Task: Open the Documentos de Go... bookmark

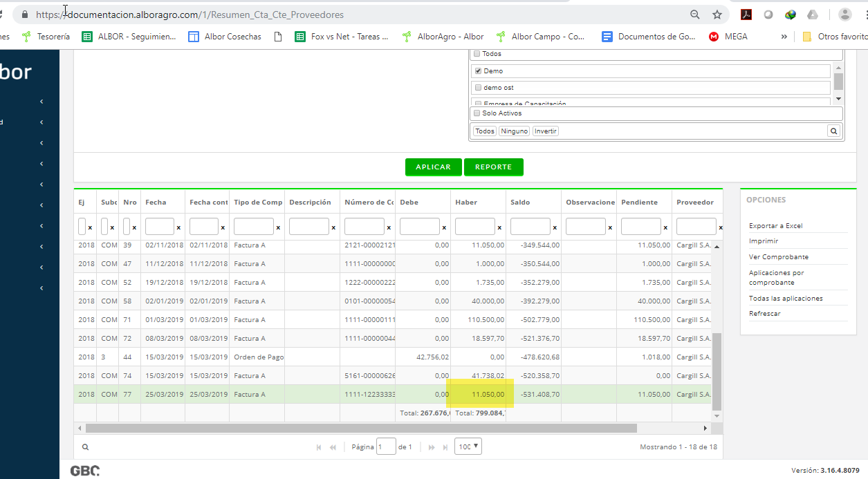Action: (x=649, y=37)
